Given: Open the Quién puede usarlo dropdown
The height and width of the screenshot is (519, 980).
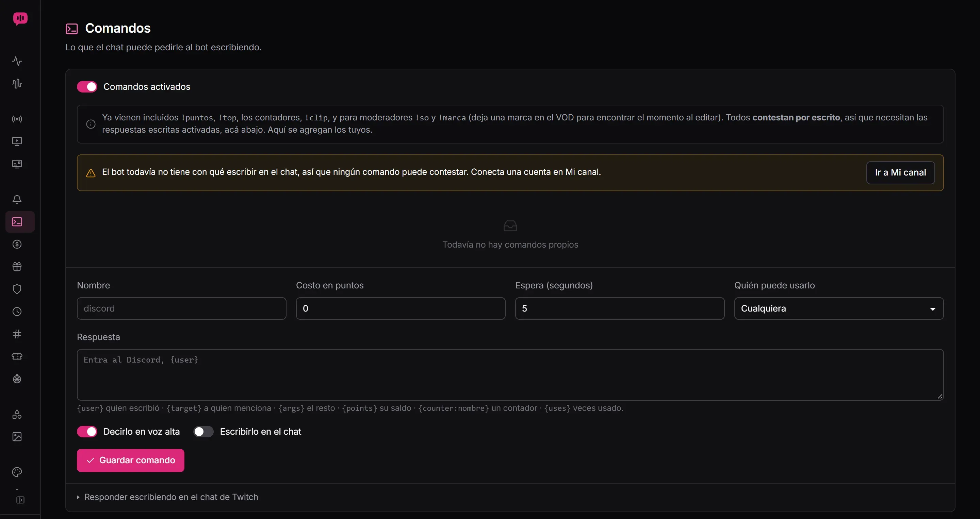Looking at the screenshot, I should (x=838, y=308).
